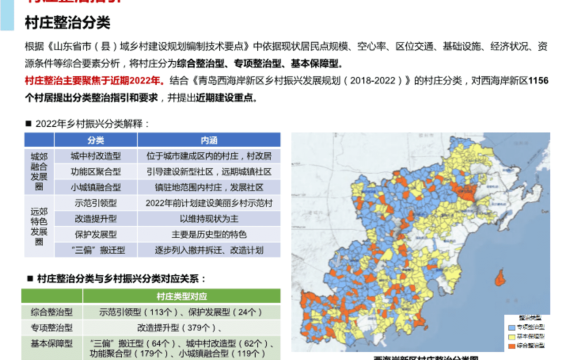
Task: Click the orange island on the map
Action: point(500,277)
